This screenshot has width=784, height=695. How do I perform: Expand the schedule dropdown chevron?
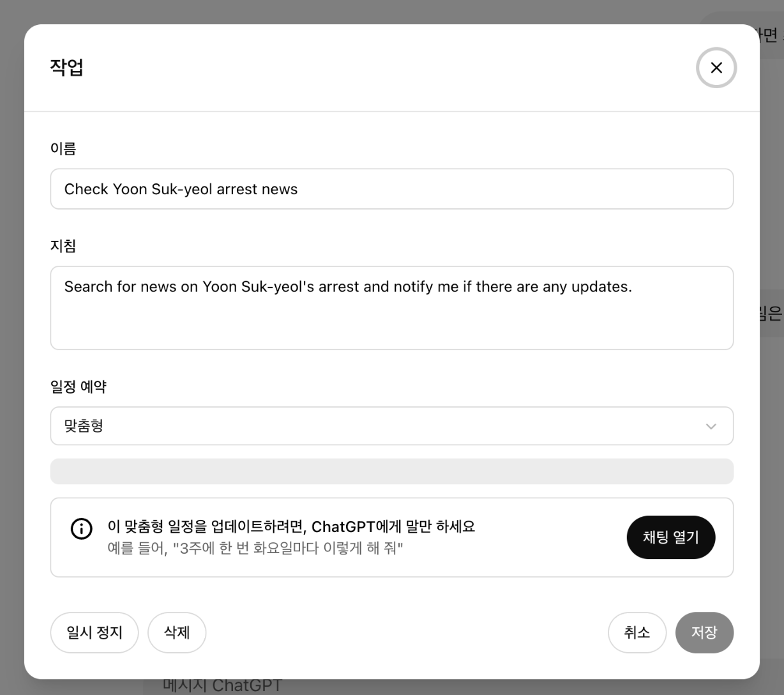(x=711, y=426)
